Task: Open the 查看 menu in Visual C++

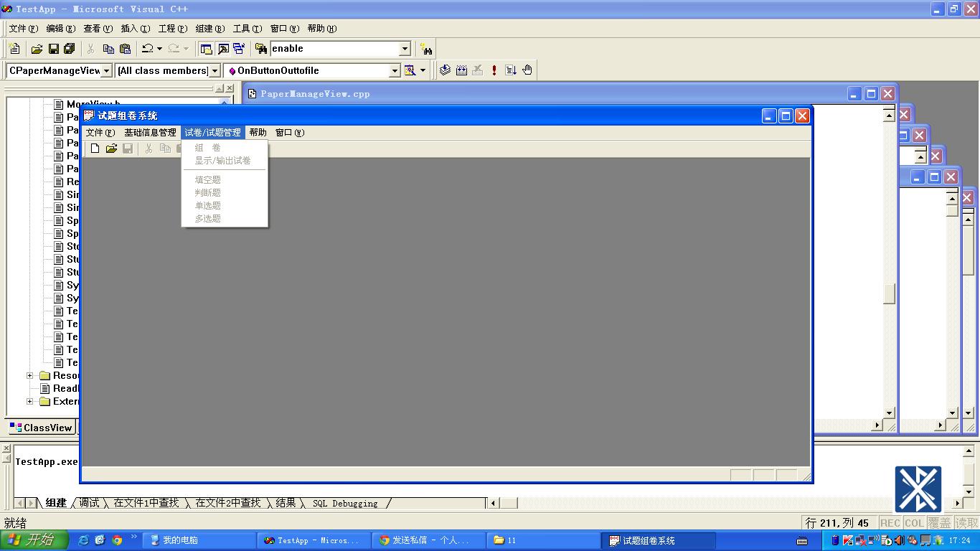Action: [98, 29]
